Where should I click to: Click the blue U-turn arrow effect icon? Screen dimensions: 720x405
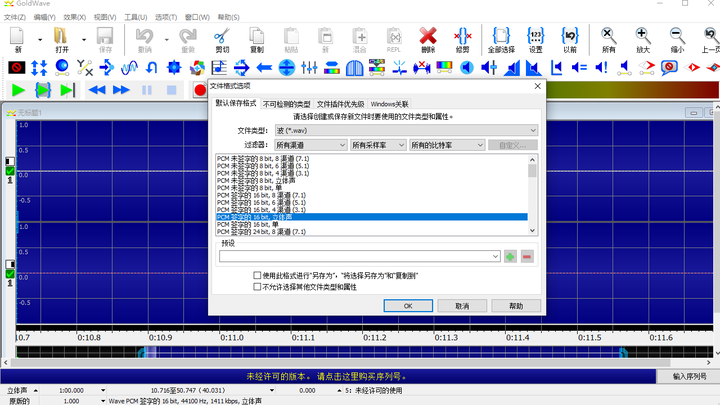(x=152, y=68)
